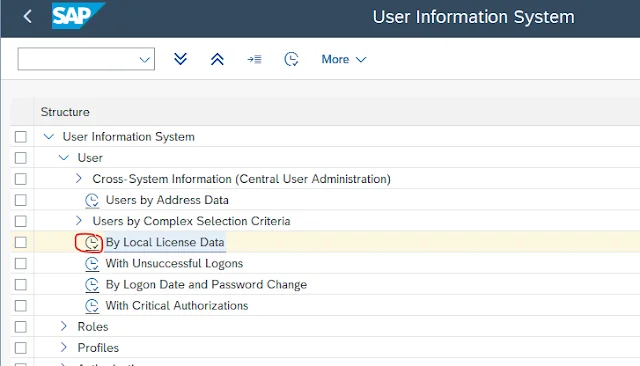Image resolution: width=640 pixels, height=366 pixels.
Task: Tick the By Local License Data checkbox
Action: 21,242
